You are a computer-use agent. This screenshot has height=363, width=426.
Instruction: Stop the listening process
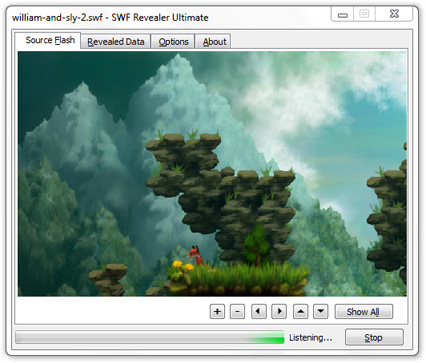[x=374, y=338]
